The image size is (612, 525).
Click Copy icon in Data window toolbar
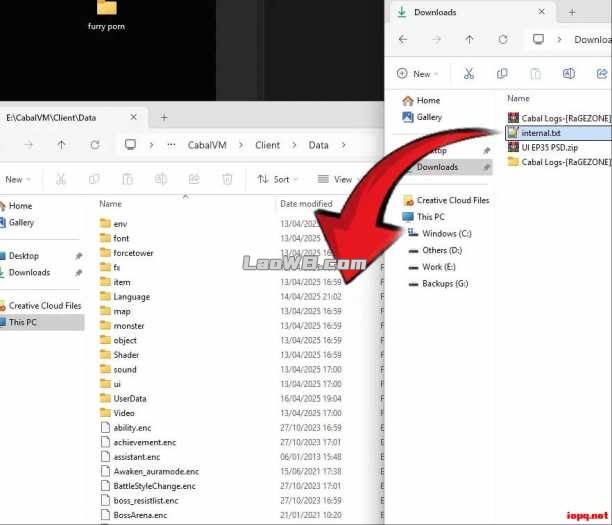94,179
